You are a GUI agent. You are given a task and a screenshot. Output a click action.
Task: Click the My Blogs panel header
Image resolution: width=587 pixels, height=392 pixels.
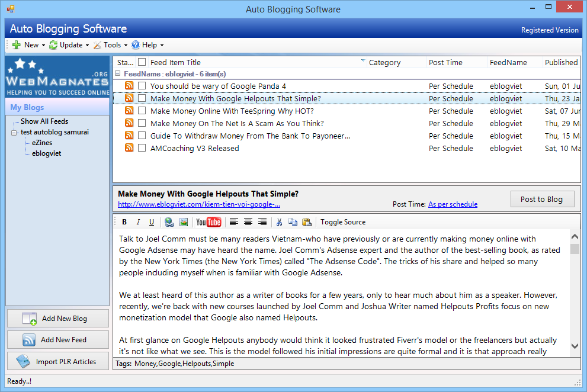pyautogui.click(x=57, y=107)
